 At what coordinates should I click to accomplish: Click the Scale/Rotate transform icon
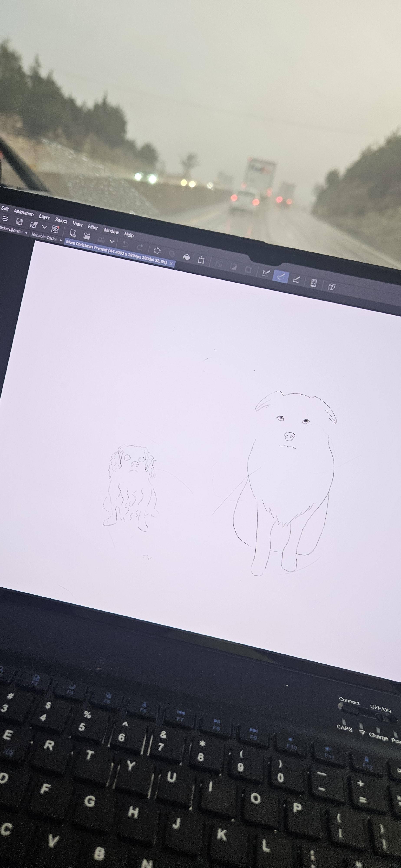pos(201,260)
